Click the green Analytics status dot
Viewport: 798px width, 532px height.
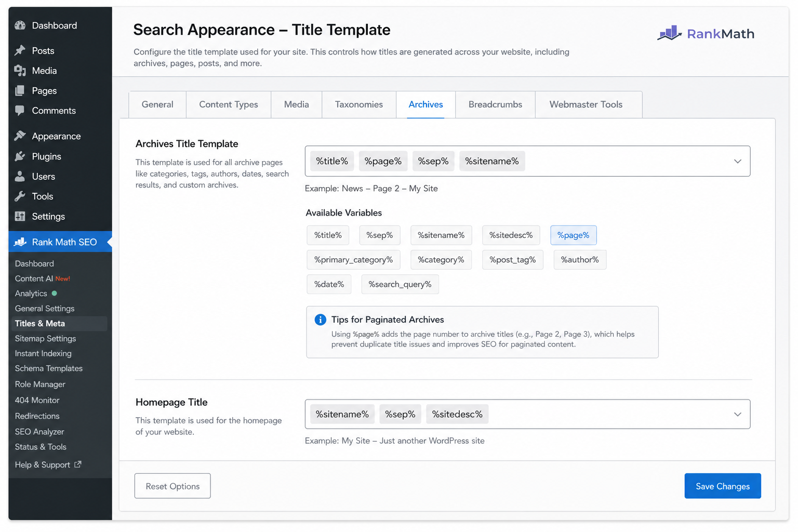coord(55,294)
